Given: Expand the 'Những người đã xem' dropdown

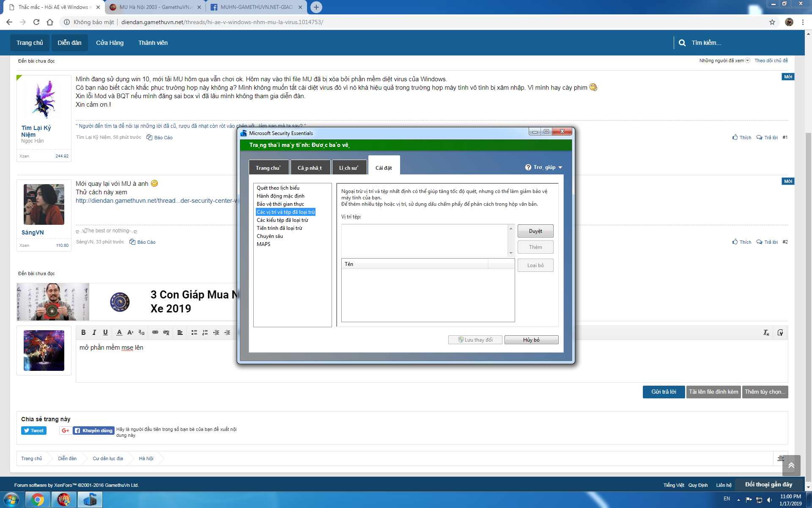Looking at the screenshot, I should pyautogui.click(x=747, y=61).
